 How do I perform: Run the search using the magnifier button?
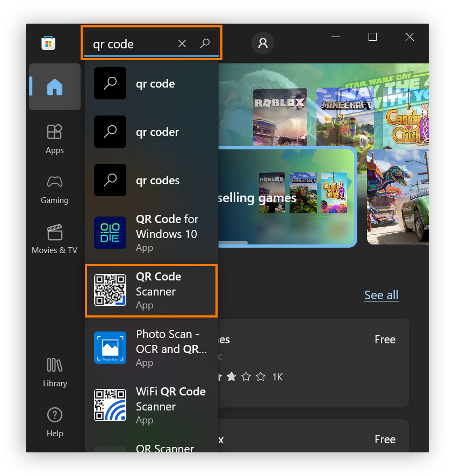point(205,43)
